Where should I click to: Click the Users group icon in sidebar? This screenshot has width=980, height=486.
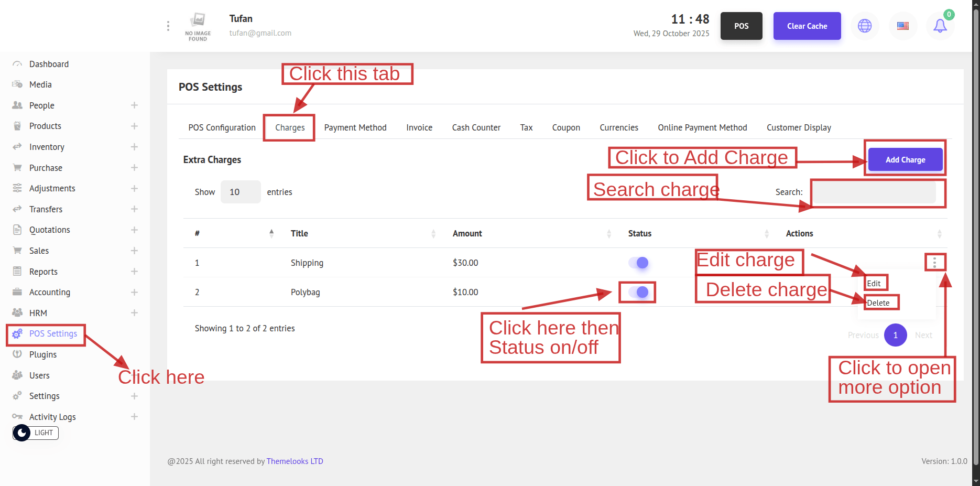click(x=17, y=375)
